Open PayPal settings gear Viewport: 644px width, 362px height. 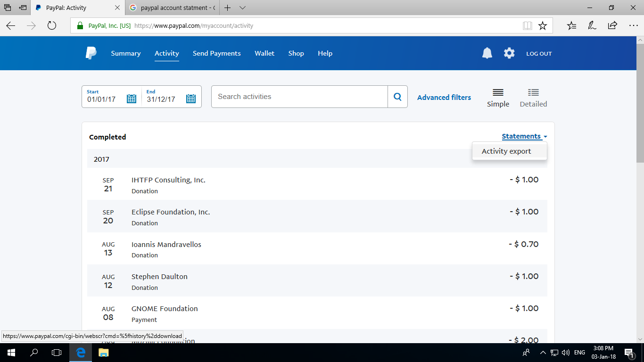509,53
